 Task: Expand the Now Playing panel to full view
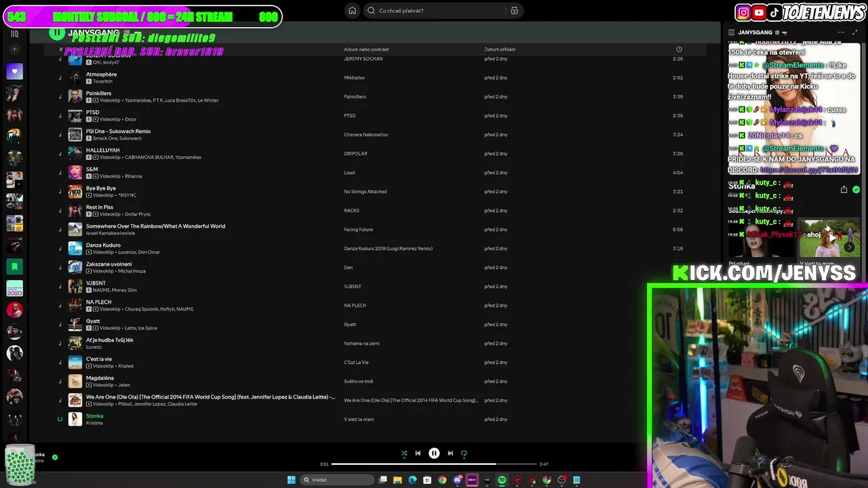856,33
